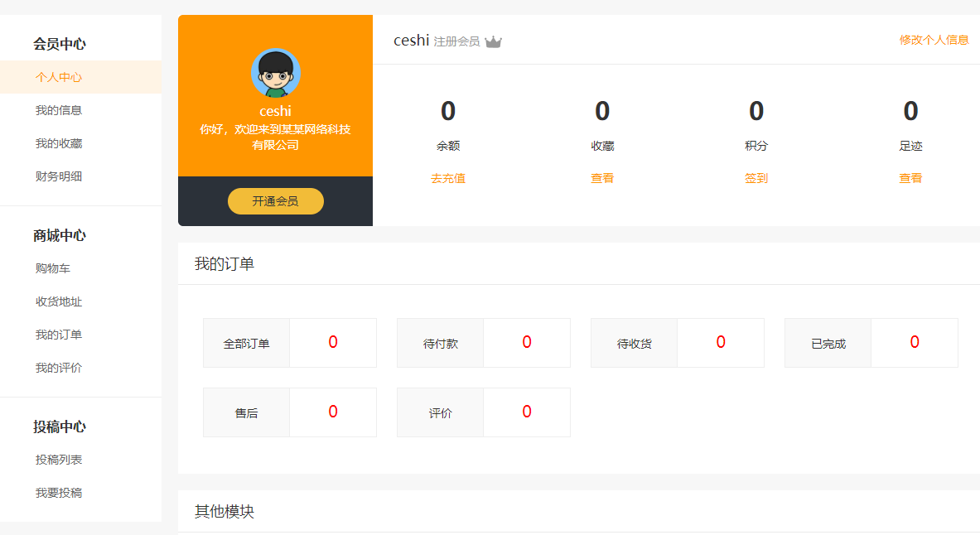Check 待付款 pending payment orders

483,342
